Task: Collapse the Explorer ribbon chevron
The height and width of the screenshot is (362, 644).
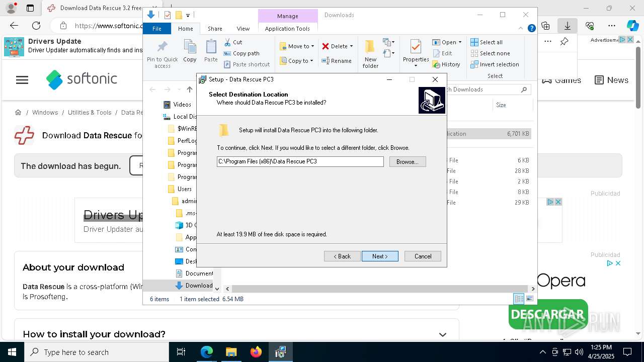Action: click(521, 29)
